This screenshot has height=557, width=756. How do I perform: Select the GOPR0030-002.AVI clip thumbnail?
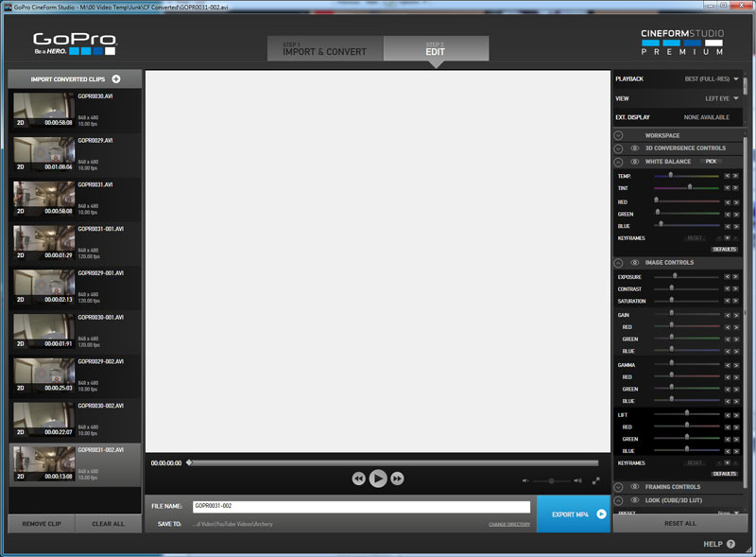tap(43, 419)
